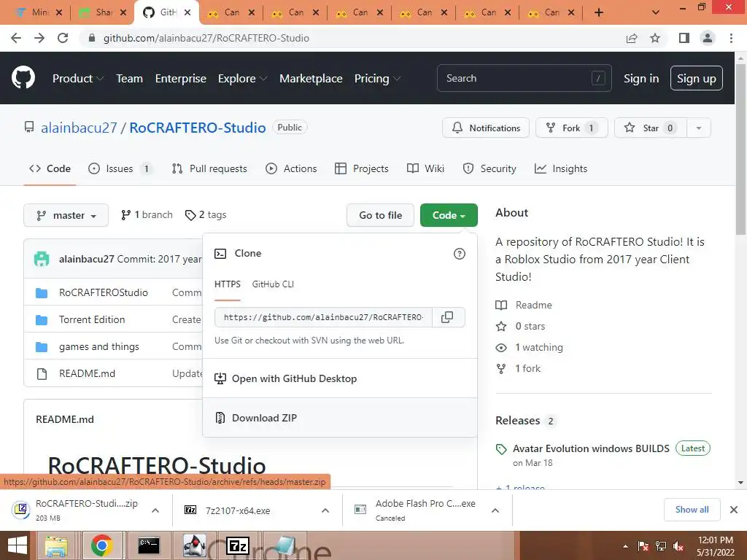Select the GitHub CLI clone tab

click(273, 284)
